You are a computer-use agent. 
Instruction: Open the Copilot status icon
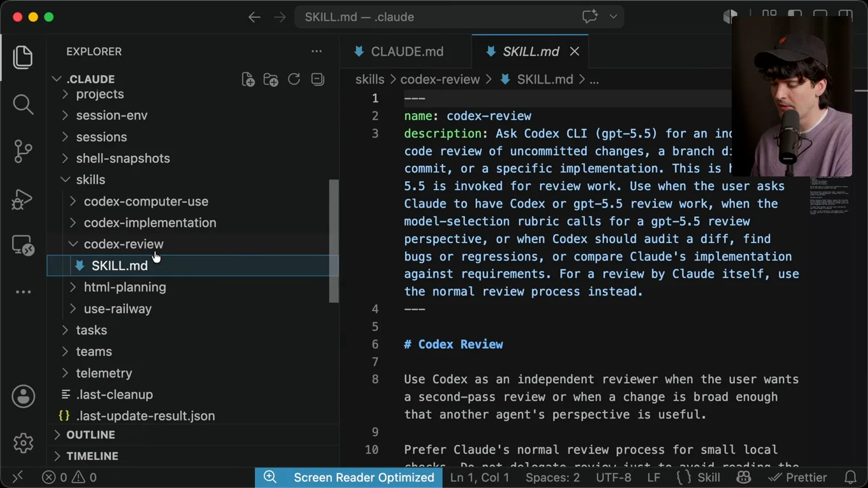click(x=743, y=477)
